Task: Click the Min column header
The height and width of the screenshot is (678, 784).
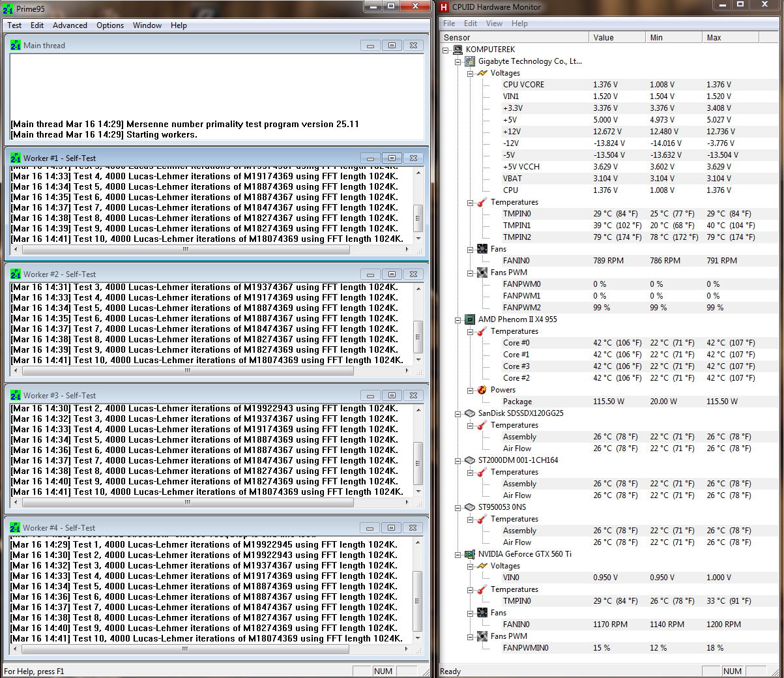Action: click(x=674, y=38)
